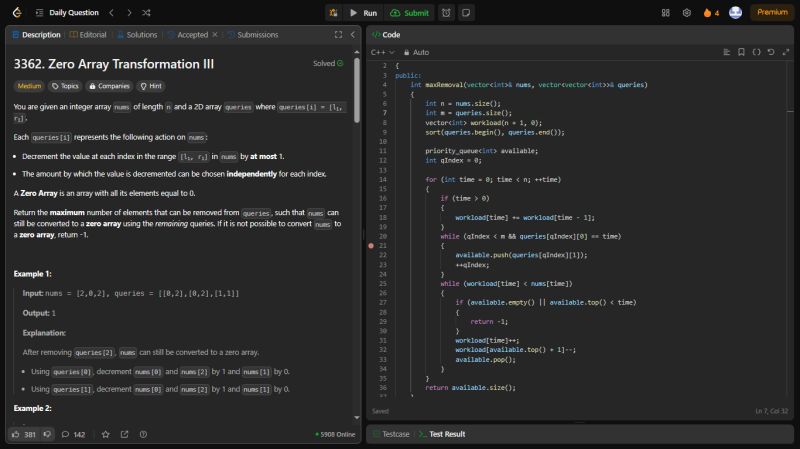Viewport: 800px width, 449px height.
Task: Submit the solution
Action: [409, 13]
